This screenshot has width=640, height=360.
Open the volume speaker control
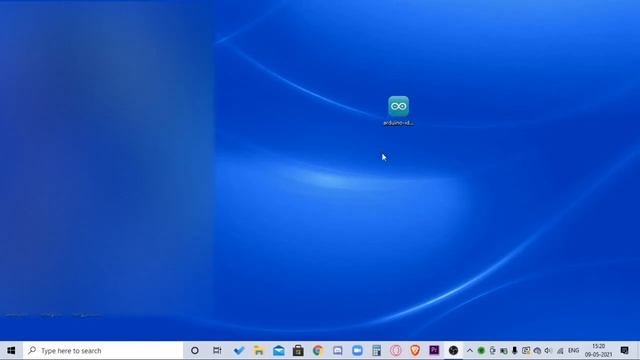click(548, 350)
